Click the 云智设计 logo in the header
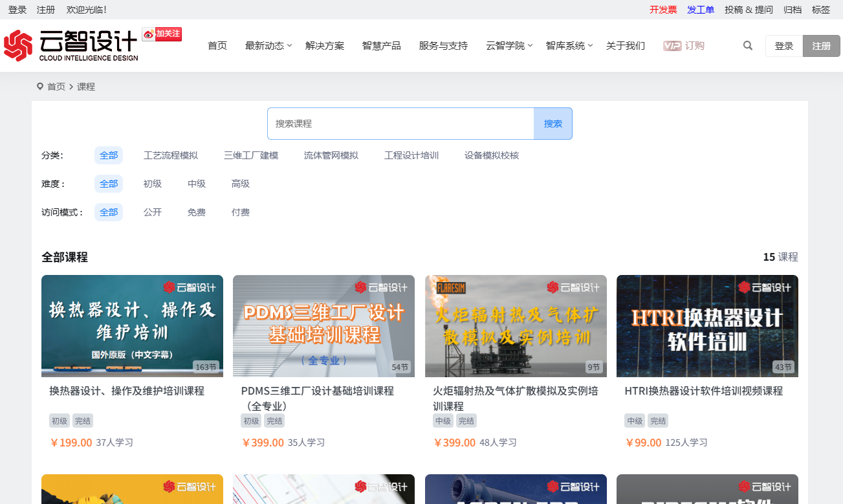This screenshot has width=843, height=504. (x=71, y=45)
